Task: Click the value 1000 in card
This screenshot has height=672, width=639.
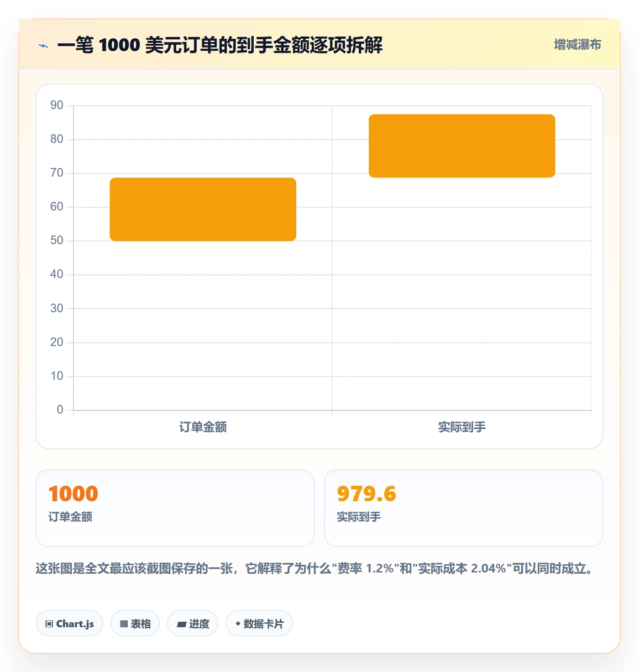Action: point(73,494)
